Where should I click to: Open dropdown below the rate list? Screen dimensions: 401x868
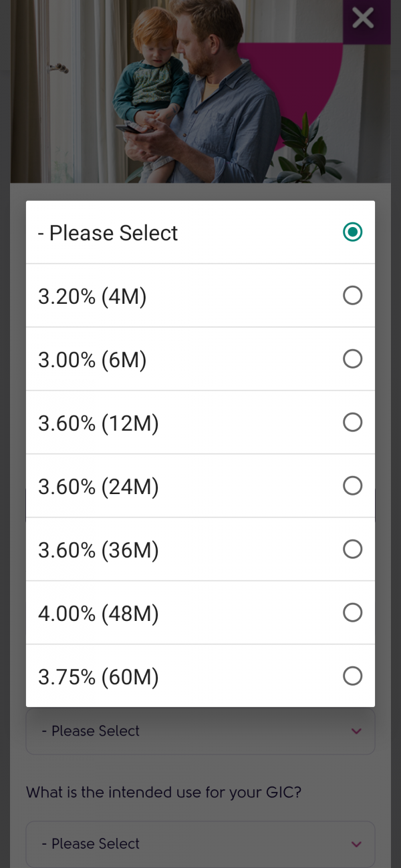click(200, 731)
